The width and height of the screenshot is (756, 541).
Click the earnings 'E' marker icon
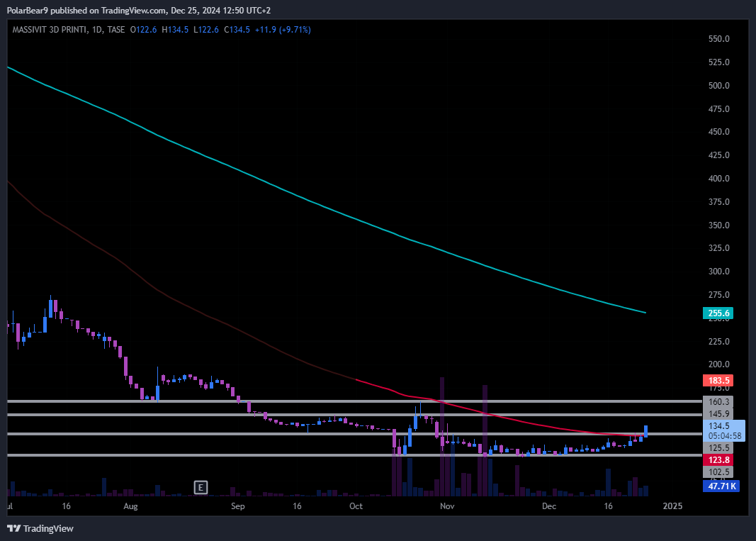point(201,487)
